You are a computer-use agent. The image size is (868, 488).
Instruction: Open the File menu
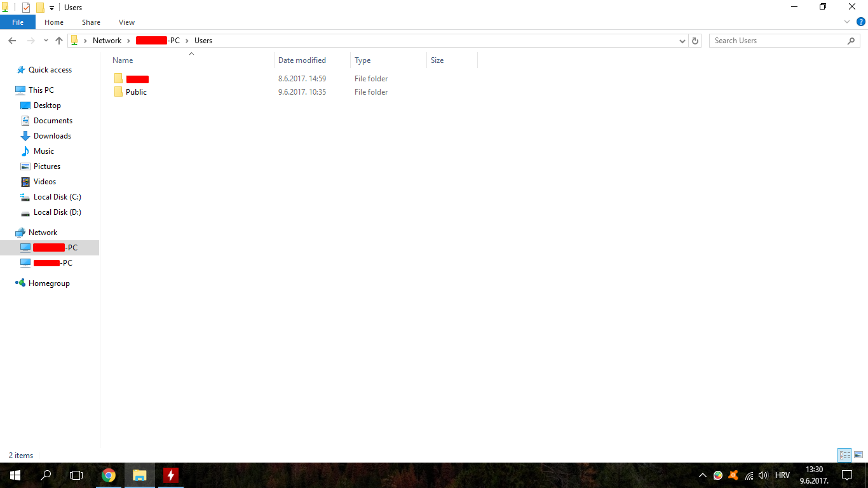18,22
